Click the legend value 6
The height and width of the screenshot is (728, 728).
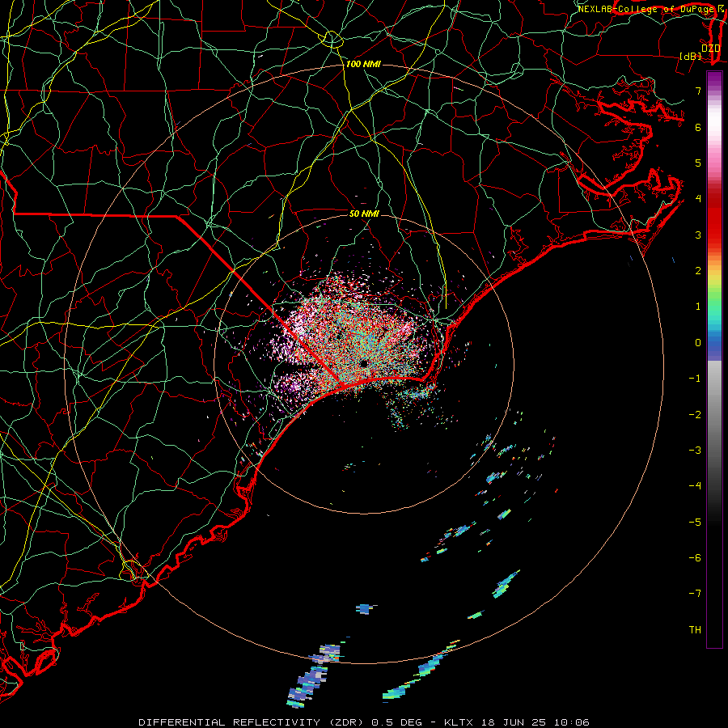click(698, 127)
